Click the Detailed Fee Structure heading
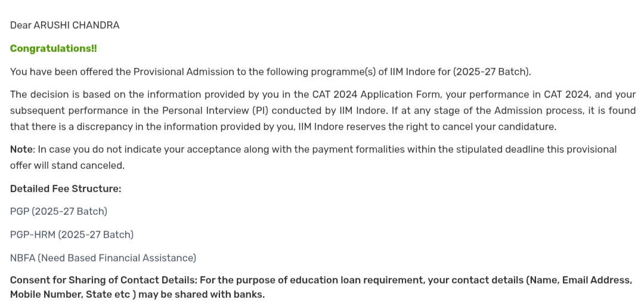Image resolution: width=644 pixels, height=308 pixels. point(66,189)
